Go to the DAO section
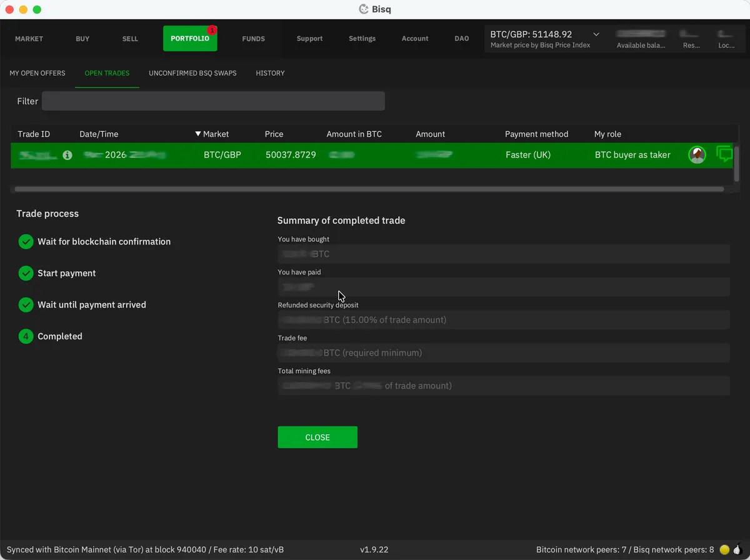The image size is (750, 560). [461, 38]
